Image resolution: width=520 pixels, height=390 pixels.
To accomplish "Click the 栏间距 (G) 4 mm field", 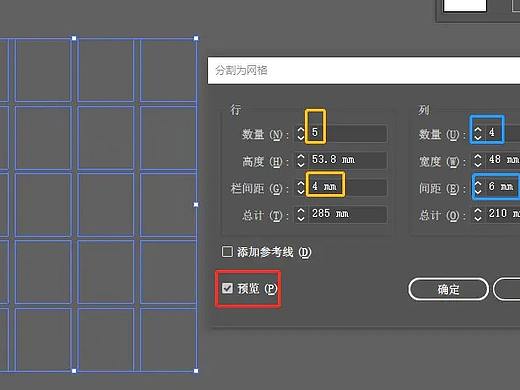I will pyautogui.click(x=348, y=187).
